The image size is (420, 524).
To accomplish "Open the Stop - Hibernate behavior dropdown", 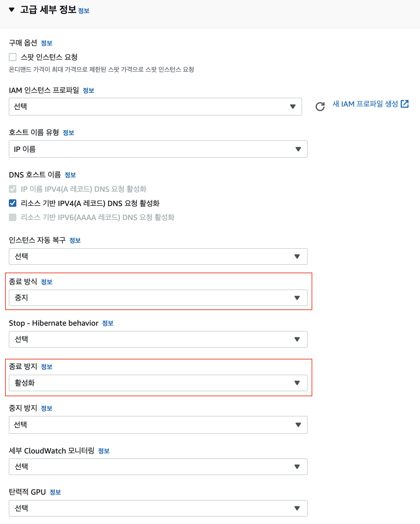I will [158, 339].
